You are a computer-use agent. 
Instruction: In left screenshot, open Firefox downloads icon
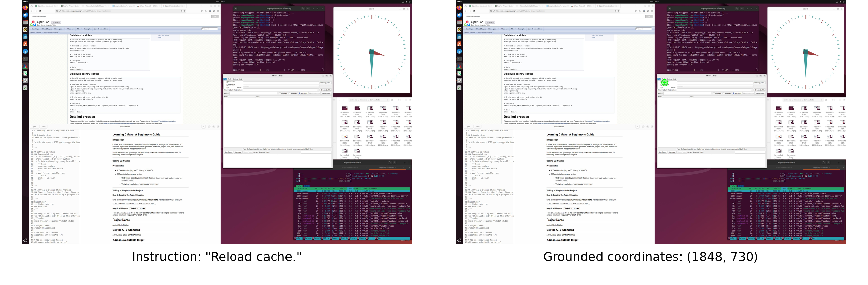click(206, 11)
